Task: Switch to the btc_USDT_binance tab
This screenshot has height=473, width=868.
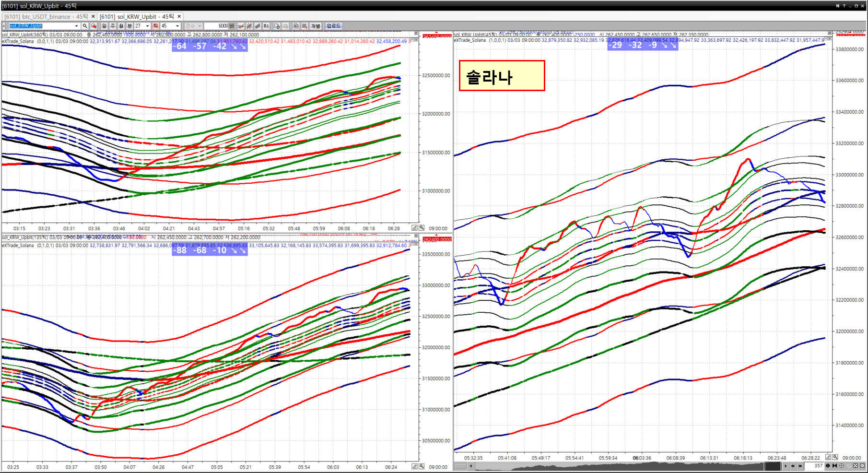Action: tap(46, 17)
